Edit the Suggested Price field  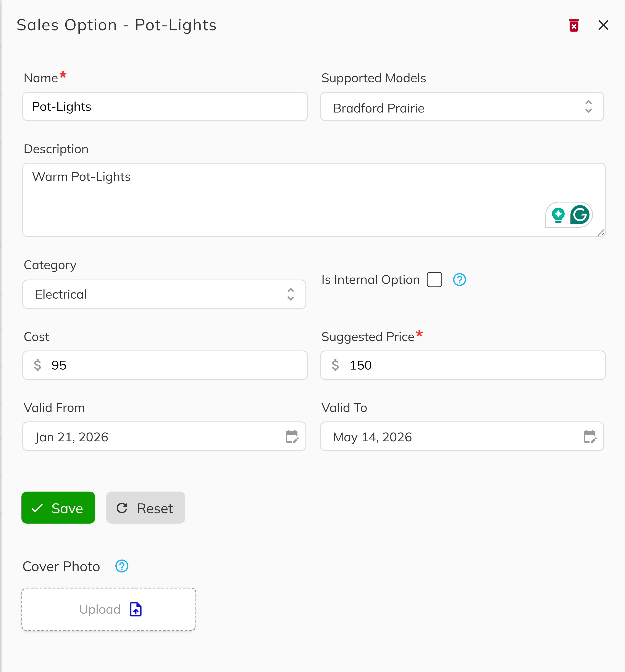point(473,365)
